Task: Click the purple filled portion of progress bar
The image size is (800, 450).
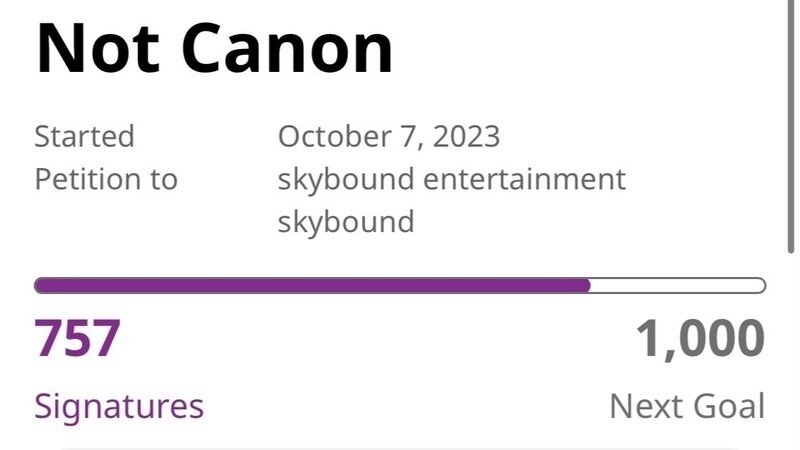Action: point(312,286)
